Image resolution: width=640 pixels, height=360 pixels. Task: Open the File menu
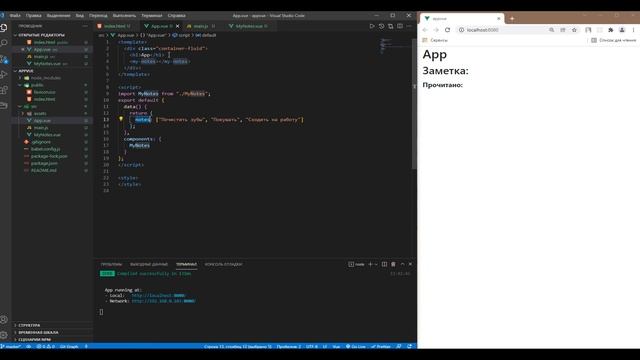pos(15,16)
